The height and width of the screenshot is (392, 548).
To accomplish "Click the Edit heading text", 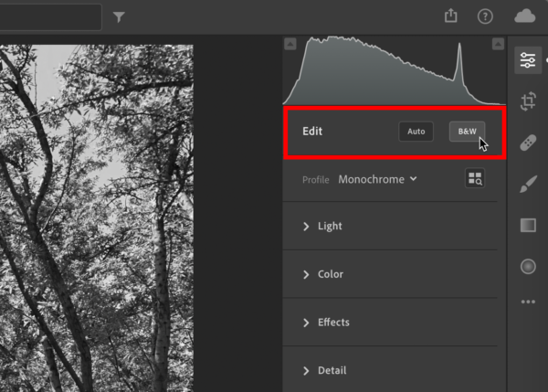I will click(312, 132).
